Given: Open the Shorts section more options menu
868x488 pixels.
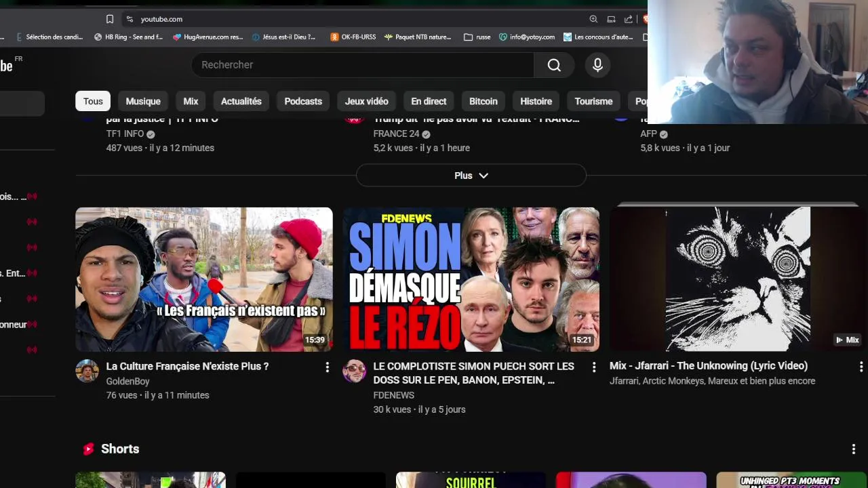Looking at the screenshot, I should pos(854,449).
